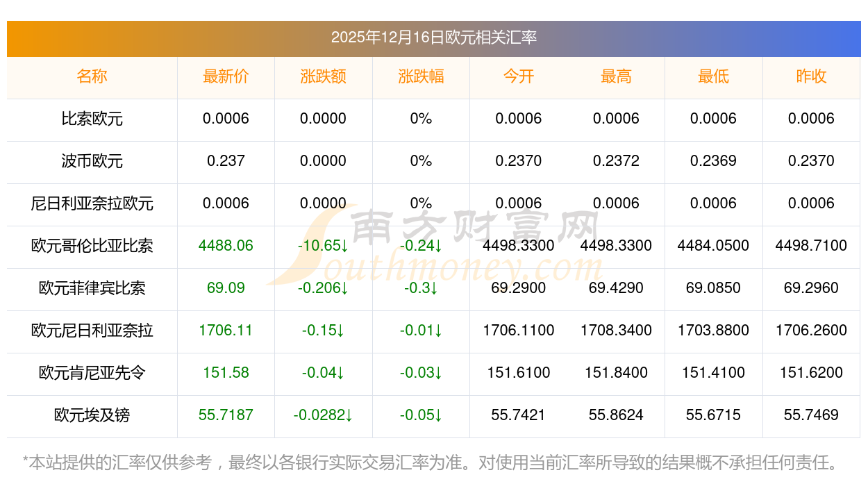Click the 最低 column header

point(713,76)
